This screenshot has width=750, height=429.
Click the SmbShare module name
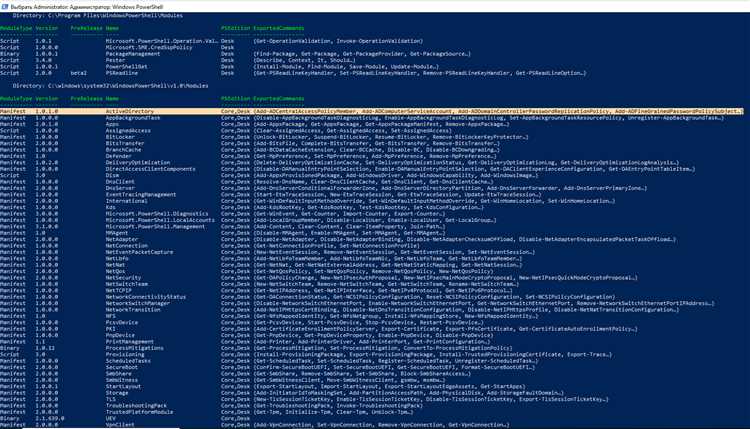119,374
